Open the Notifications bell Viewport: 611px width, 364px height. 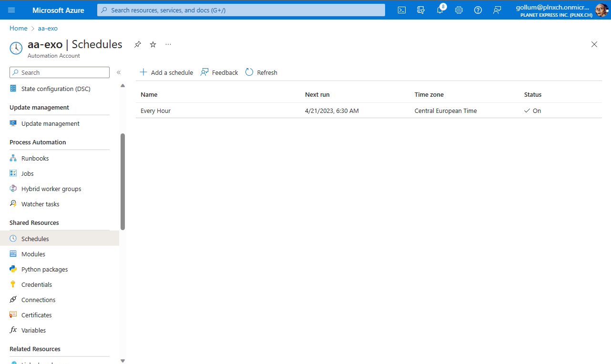click(x=439, y=10)
